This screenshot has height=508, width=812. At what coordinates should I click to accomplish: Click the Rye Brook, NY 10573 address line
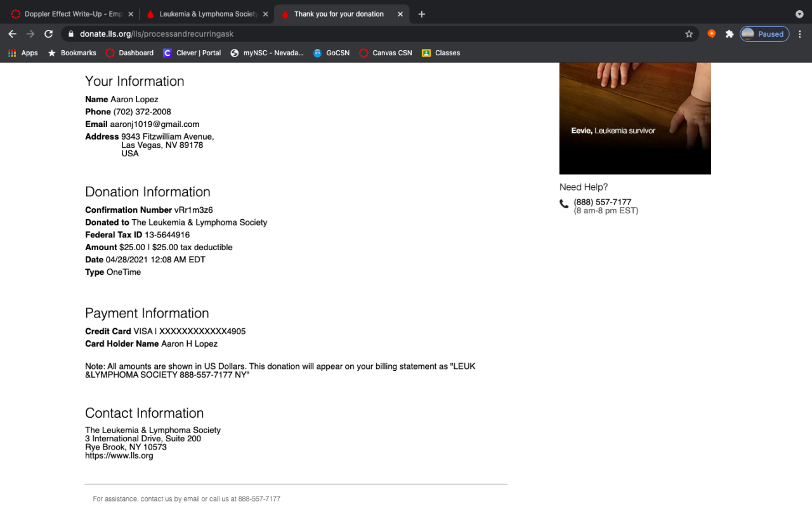click(126, 447)
